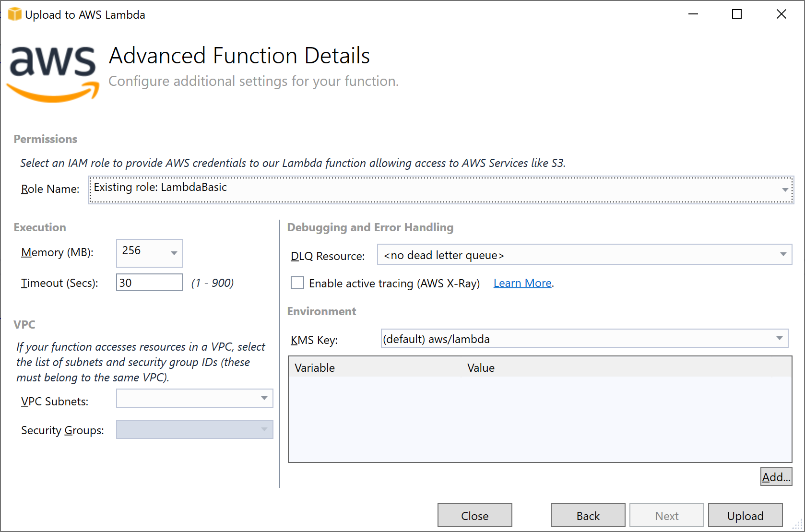Open the Role Name dropdown
The image size is (805, 532).
point(441,189)
